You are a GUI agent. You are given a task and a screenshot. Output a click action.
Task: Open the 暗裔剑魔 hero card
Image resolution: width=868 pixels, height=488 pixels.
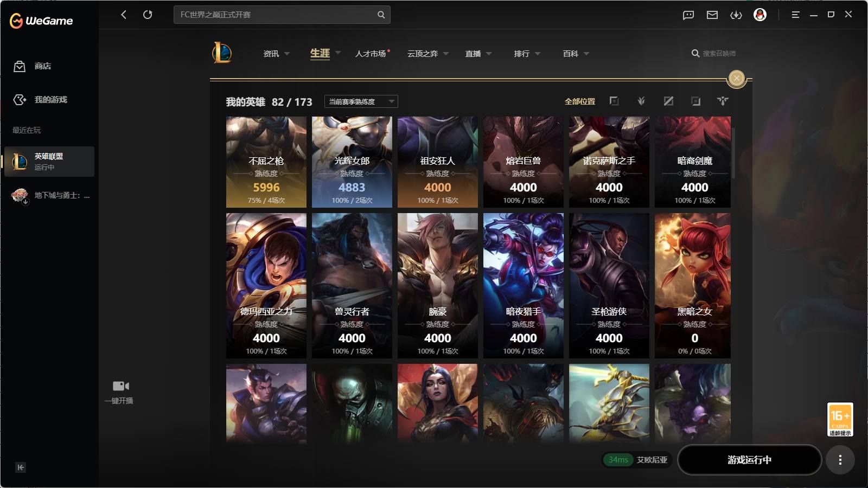click(x=693, y=162)
